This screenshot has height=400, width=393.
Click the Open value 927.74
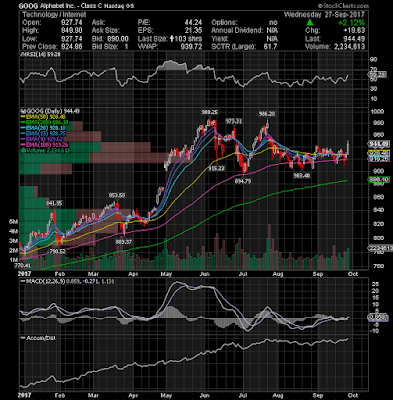coord(72,23)
